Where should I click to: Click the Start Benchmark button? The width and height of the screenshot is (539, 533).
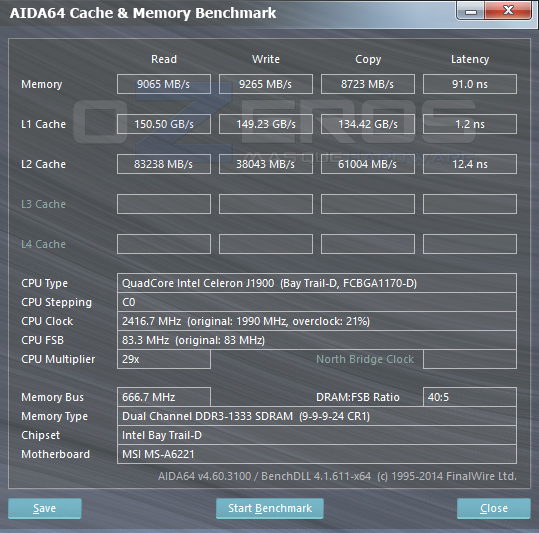(270, 508)
